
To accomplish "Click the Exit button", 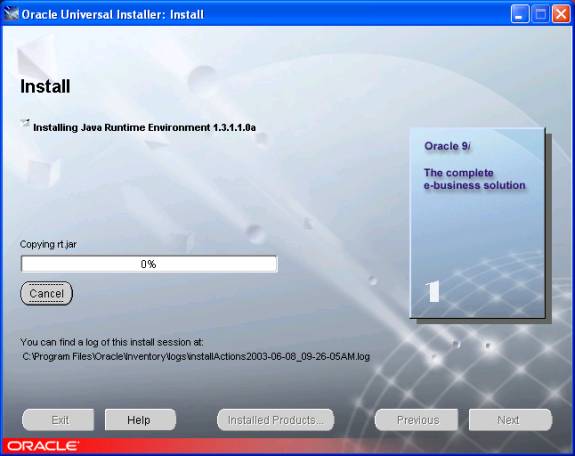I will [58, 420].
